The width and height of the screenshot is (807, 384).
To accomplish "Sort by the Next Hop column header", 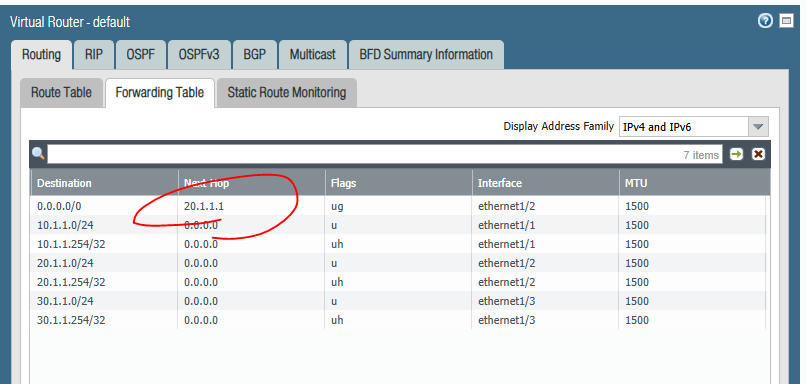I will (x=252, y=183).
